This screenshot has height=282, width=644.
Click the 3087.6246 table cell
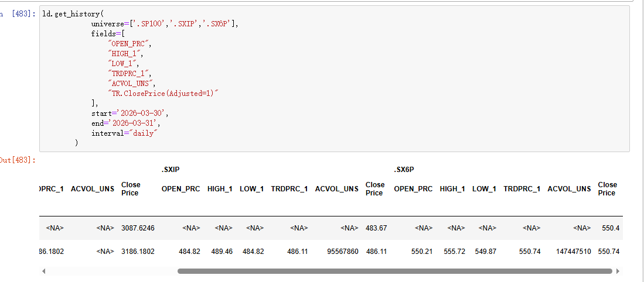pos(138,228)
